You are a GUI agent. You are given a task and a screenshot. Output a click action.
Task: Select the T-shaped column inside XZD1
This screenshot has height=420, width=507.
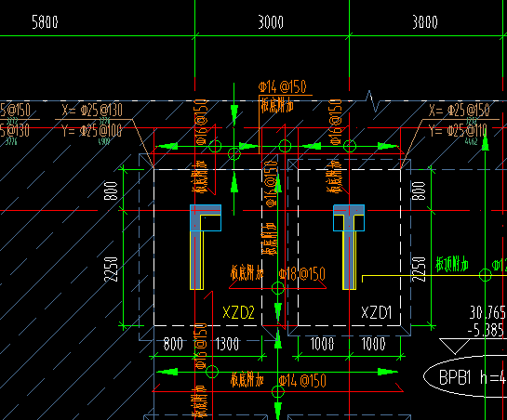point(349,247)
